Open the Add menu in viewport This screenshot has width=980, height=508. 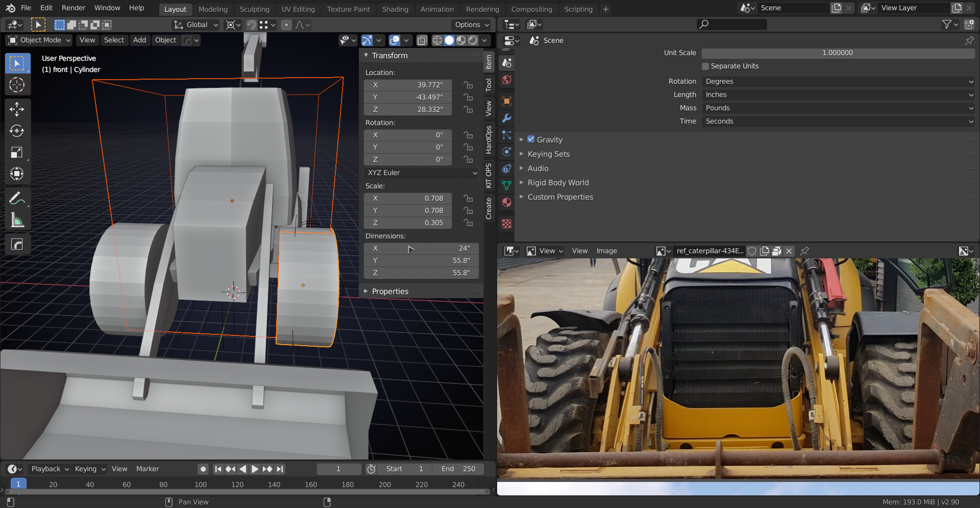[139, 40]
